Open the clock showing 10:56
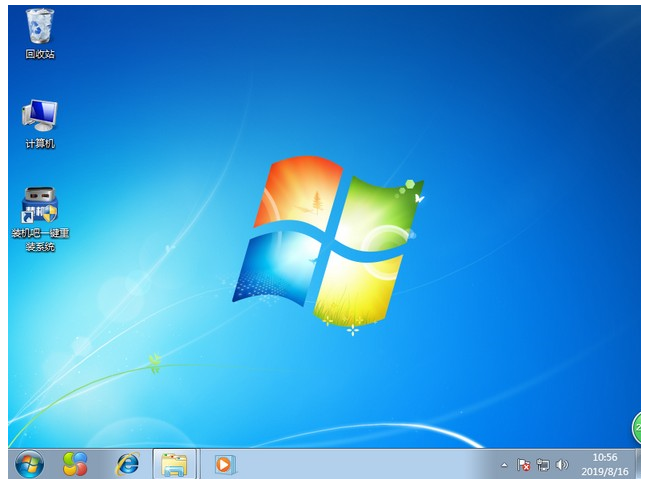This screenshot has height=488, width=652. point(604,464)
